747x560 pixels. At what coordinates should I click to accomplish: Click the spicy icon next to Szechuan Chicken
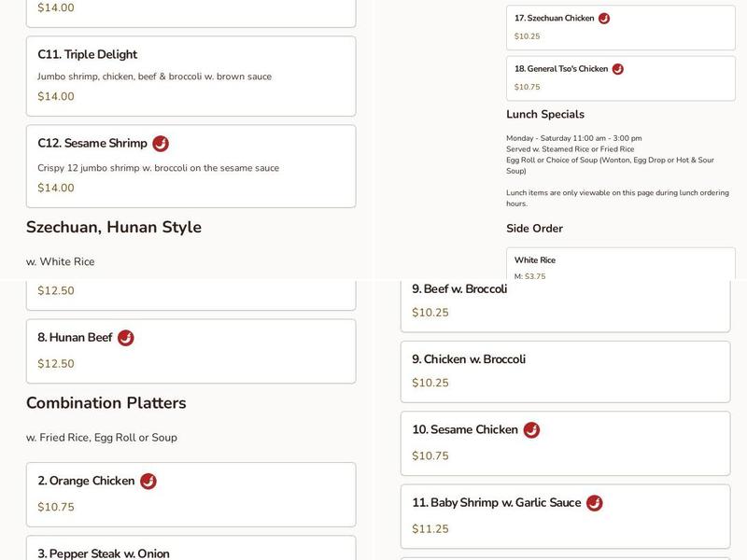point(604,19)
